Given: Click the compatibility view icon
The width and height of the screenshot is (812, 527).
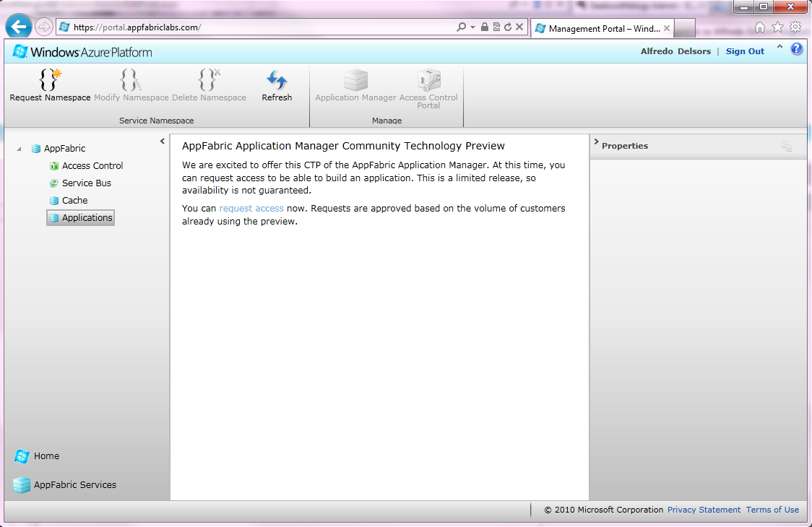Looking at the screenshot, I should pyautogui.click(x=496, y=27).
